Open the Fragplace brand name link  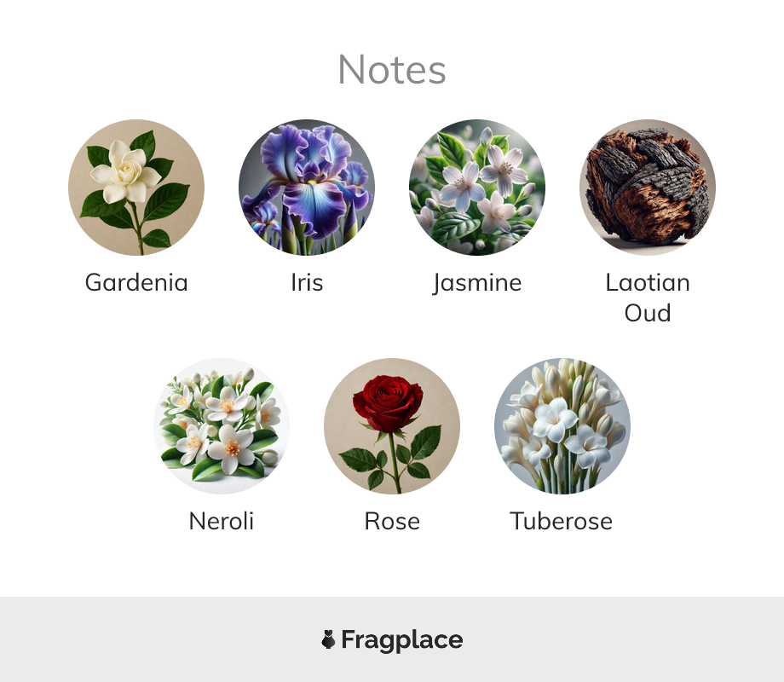tap(402, 640)
